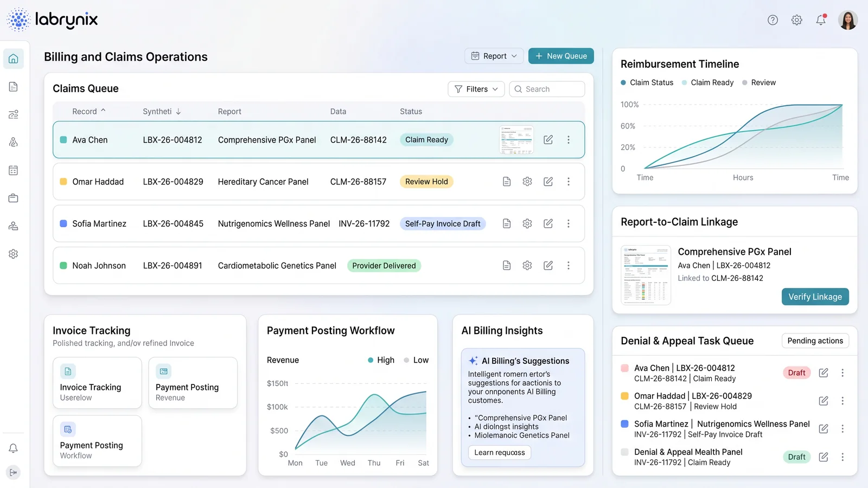Click the Search field in Claims Queue

click(x=547, y=89)
